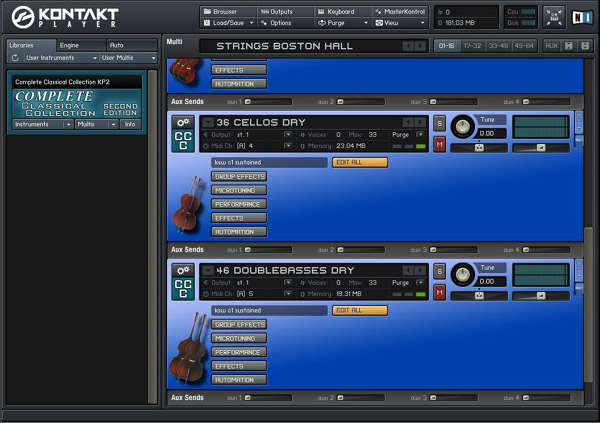The height and width of the screenshot is (423, 600).
Task: Open the library Instruments dropdown
Action: click(42, 124)
